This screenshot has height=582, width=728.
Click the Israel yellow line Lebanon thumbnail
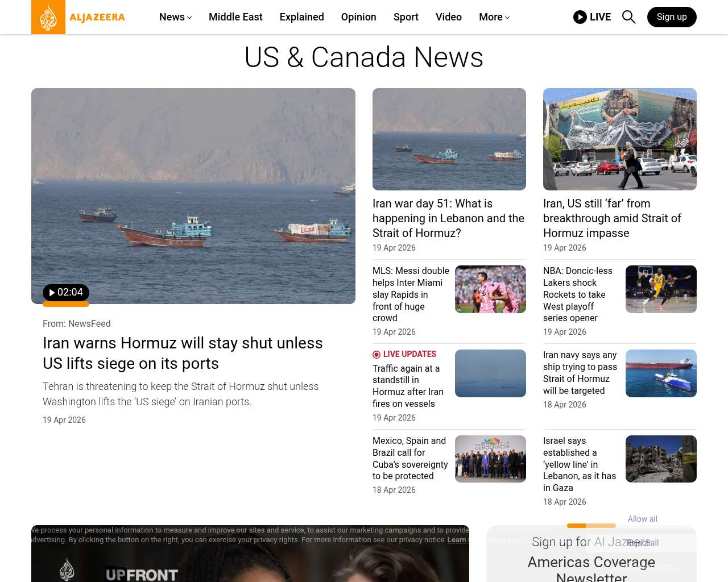point(661,459)
